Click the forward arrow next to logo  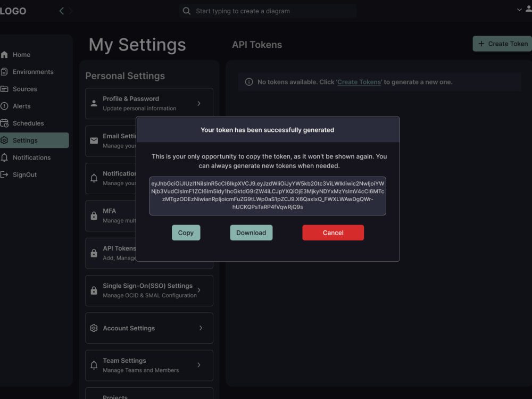coord(71,11)
